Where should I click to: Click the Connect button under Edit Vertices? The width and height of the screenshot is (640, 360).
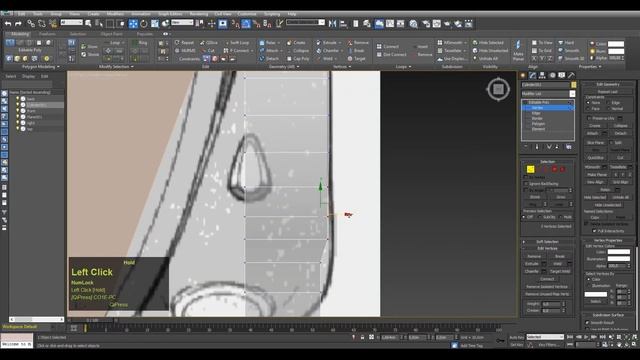click(x=547, y=279)
